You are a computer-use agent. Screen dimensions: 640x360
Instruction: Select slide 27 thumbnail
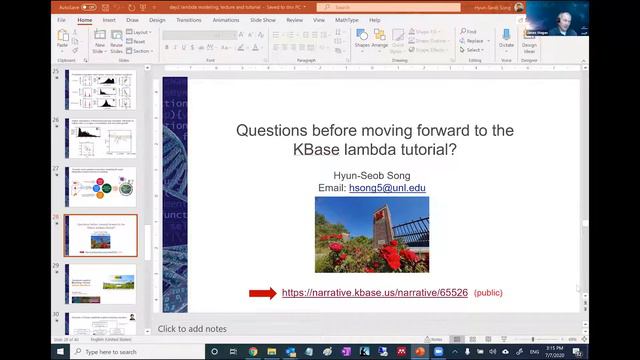pos(100,187)
